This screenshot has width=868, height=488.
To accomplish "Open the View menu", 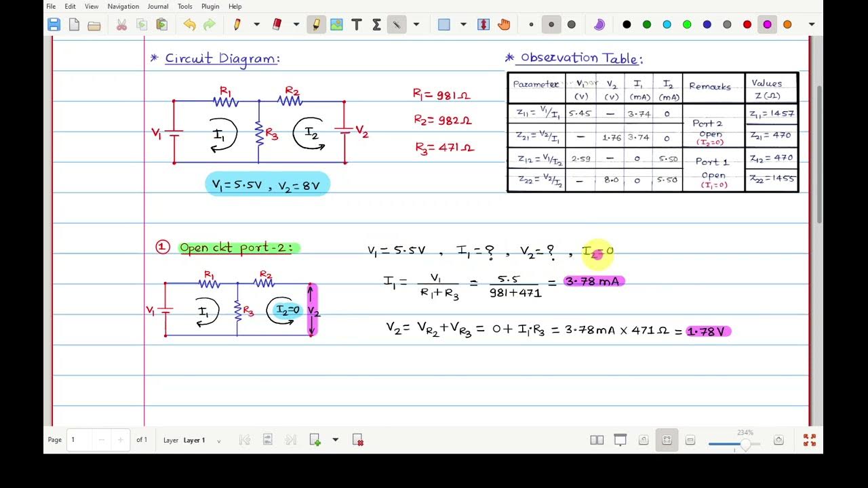I will [x=92, y=6].
